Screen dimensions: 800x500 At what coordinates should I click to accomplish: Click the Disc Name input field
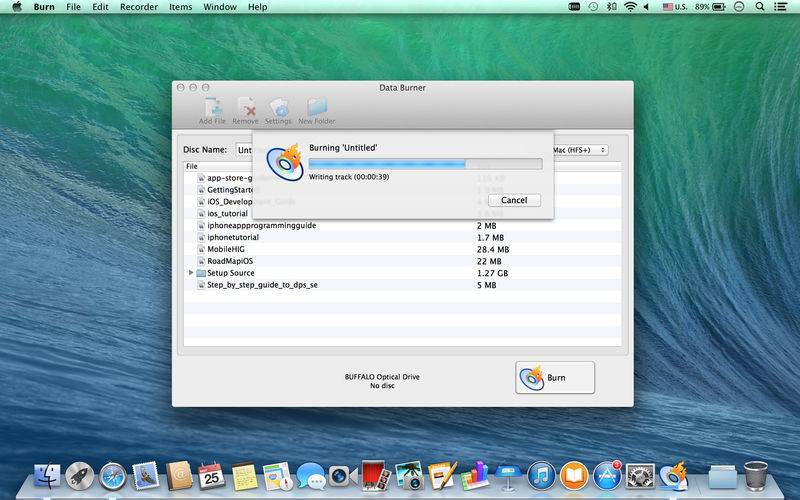click(244, 150)
